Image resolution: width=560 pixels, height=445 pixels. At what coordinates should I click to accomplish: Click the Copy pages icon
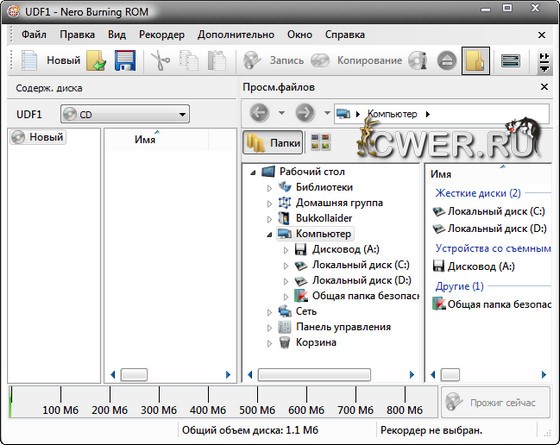[x=189, y=61]
